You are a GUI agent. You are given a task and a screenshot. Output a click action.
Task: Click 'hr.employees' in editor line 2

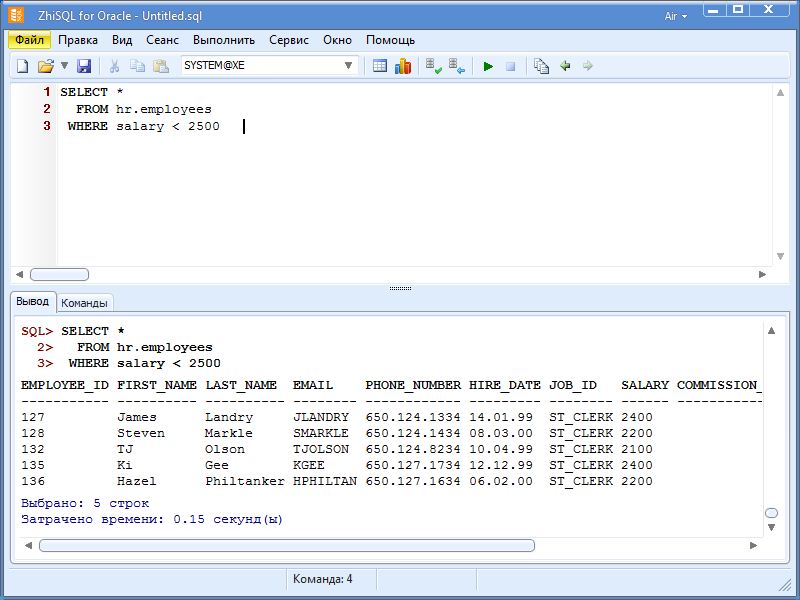point(163,109)
